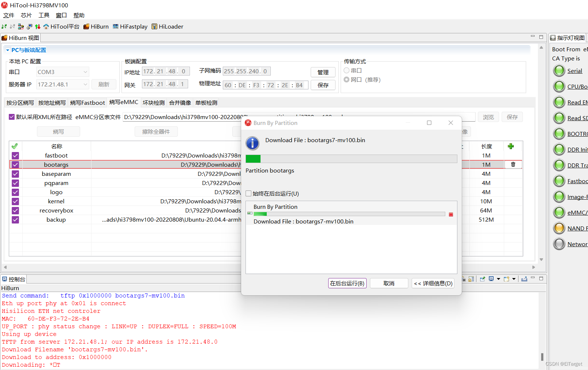Viewport: 588px width, 370px height.
Task: Click the green checkmark select-all header icon
Action: tap(15, 146)
